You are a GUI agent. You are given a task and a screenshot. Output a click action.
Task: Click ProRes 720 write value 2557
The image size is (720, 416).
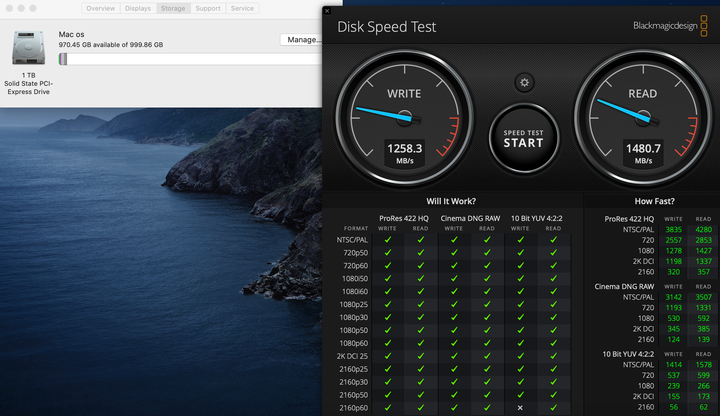pos(674,240)
